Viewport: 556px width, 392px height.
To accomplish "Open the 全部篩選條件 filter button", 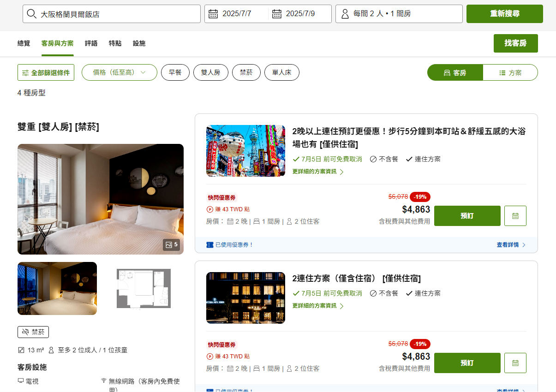I will 46,73.
